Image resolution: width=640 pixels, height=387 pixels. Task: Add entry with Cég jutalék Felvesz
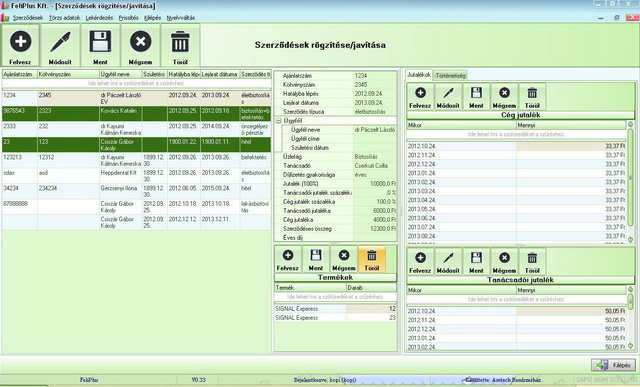pos(420,97)
